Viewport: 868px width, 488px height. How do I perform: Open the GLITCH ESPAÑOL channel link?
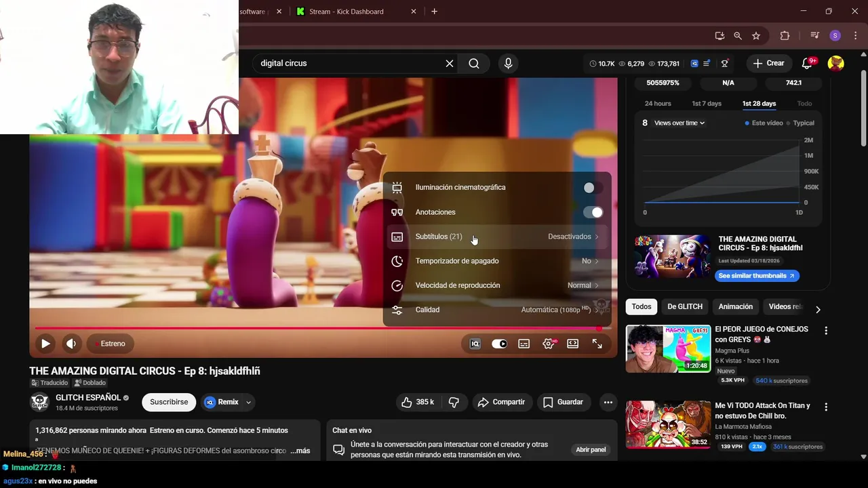click(88, 398)
